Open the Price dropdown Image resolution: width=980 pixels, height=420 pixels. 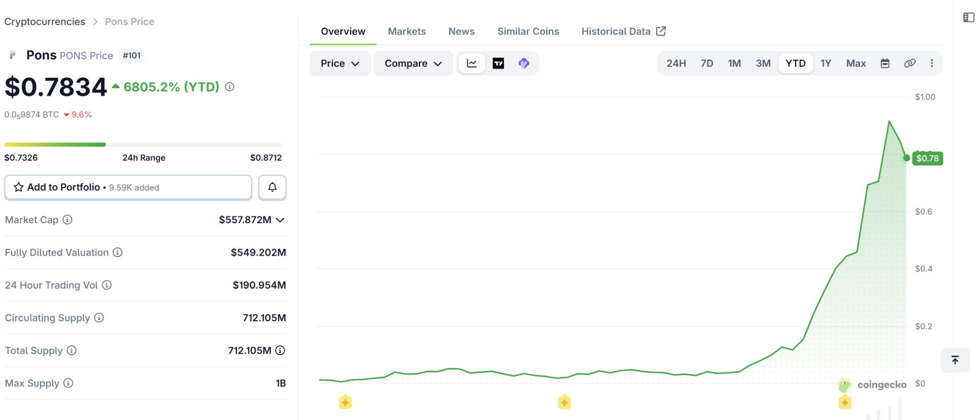point(340,63)
